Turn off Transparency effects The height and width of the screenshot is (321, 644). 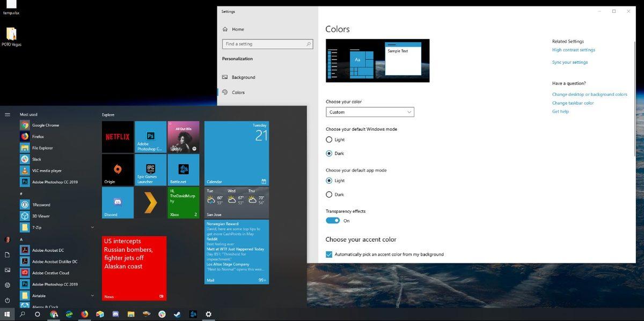333,220
